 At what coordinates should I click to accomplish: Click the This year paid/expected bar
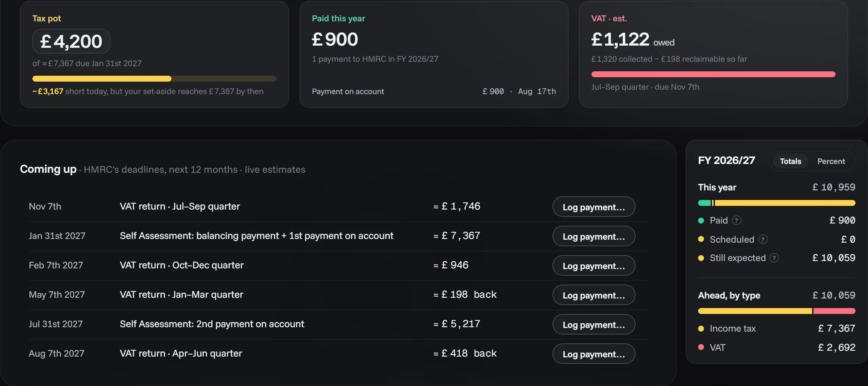point(776,203)
